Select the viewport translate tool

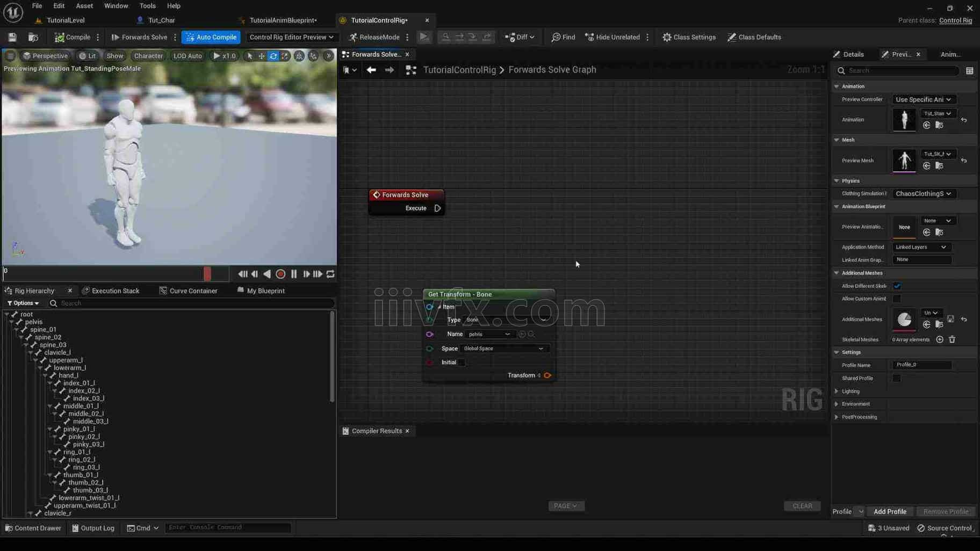tap(262, 56)
